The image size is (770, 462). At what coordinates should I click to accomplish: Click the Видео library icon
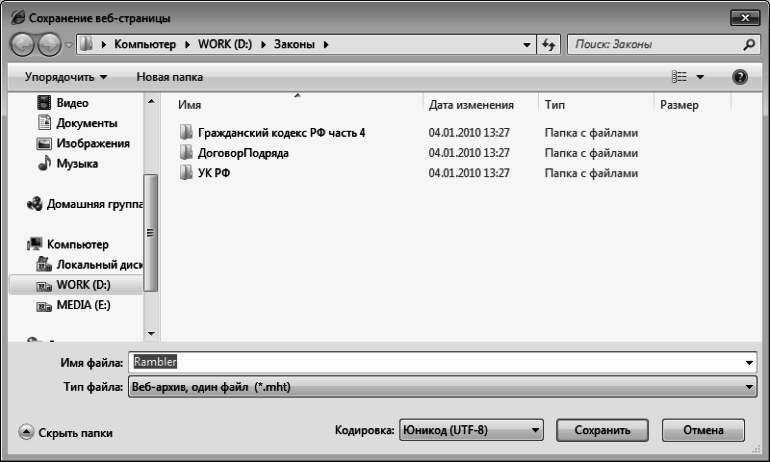pos(44,103)
